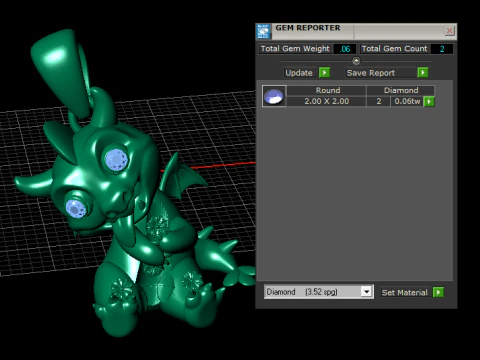
Task: Collapse the panel header with round arrow
Action: (356, 61)
